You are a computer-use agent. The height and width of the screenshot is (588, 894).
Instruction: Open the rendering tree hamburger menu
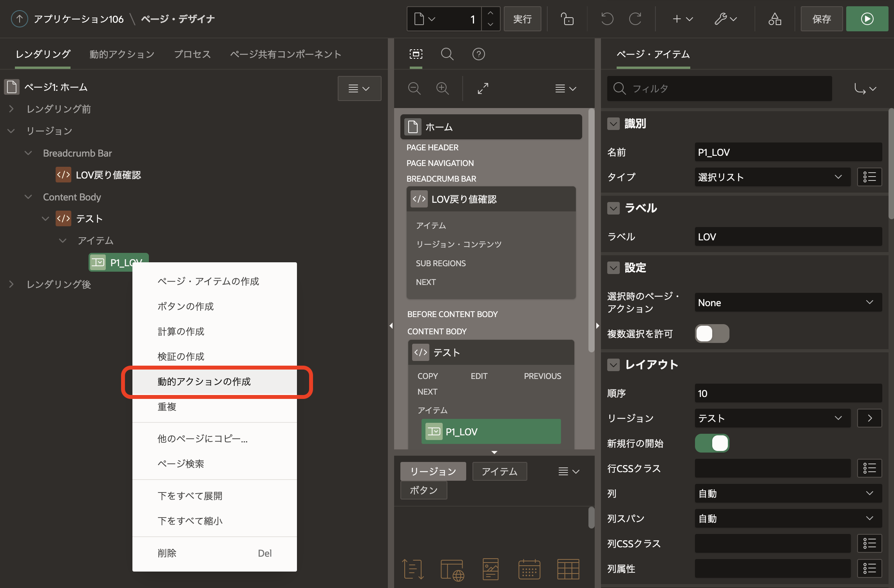click(359, 88)
